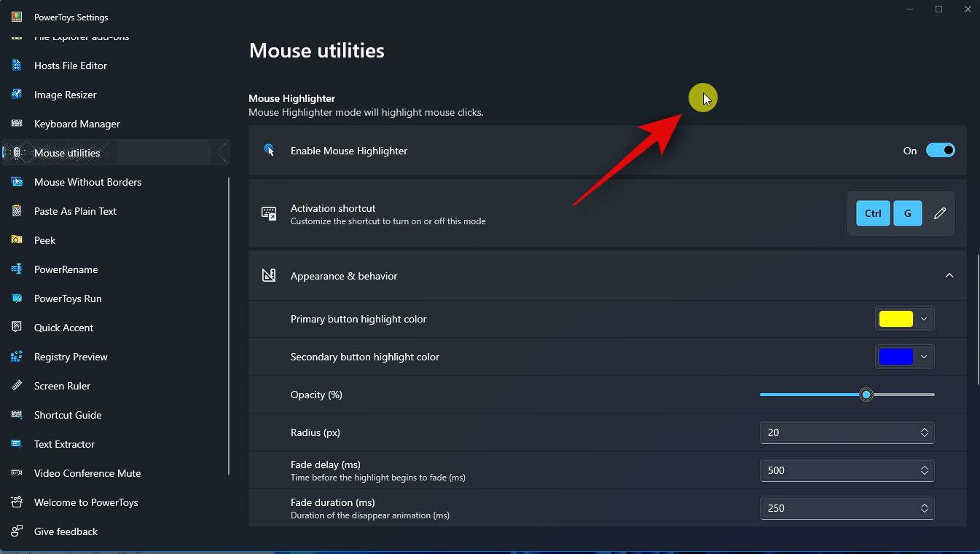Click the Peek sidebar icon

pyautogui.click(x=17, y=240)
